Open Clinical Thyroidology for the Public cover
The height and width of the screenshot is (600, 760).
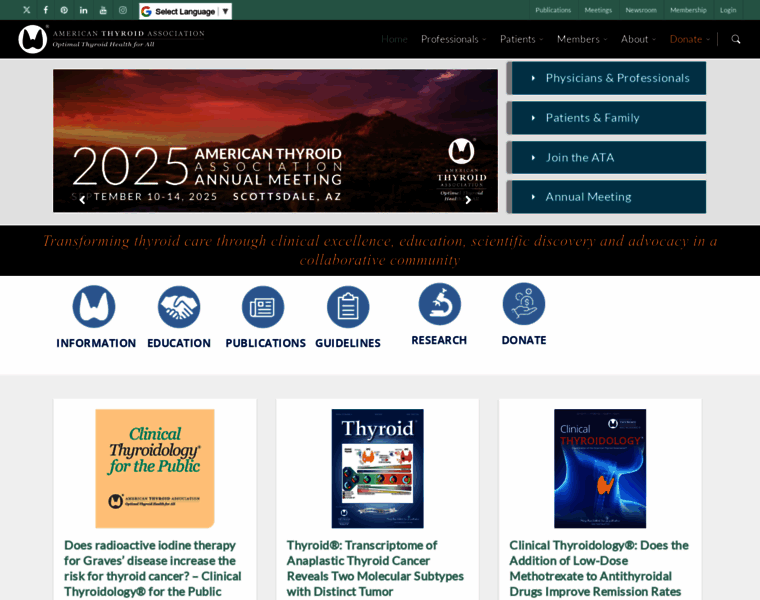(x=155, y=469)
